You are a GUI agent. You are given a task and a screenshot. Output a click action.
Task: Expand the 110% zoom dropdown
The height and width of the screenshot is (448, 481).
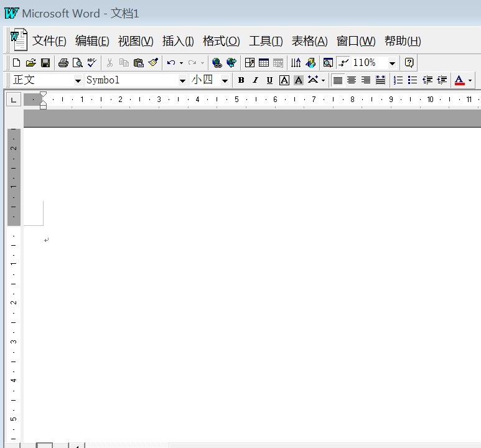392,63
